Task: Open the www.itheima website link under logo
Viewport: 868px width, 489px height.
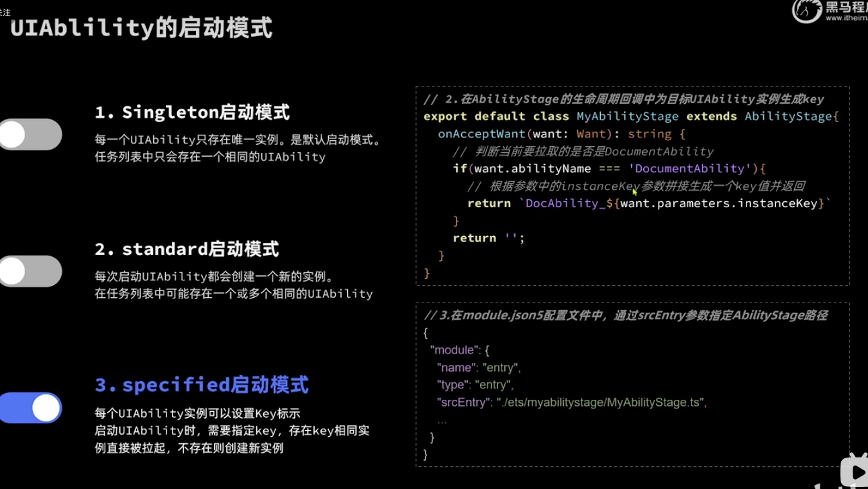Action: (x=846, y=18)
